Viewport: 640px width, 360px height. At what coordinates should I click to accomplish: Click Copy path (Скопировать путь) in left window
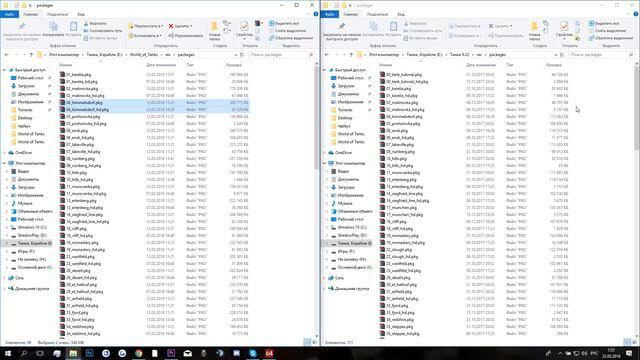103,31
